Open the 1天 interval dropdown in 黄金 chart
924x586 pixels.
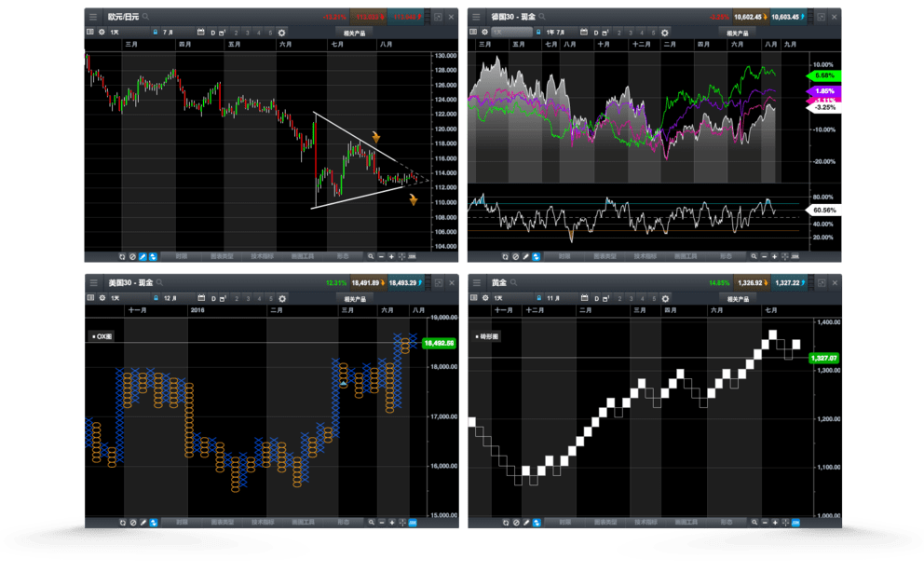point(511,298)
